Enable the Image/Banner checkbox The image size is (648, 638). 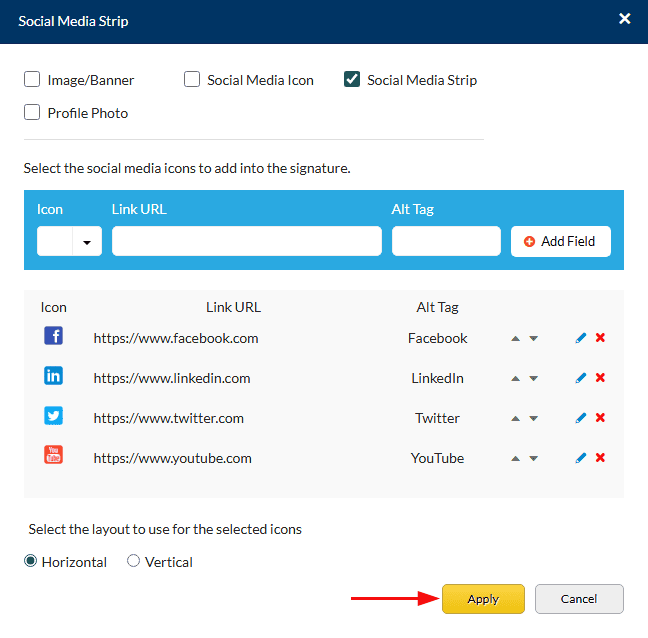coord(32,80)
